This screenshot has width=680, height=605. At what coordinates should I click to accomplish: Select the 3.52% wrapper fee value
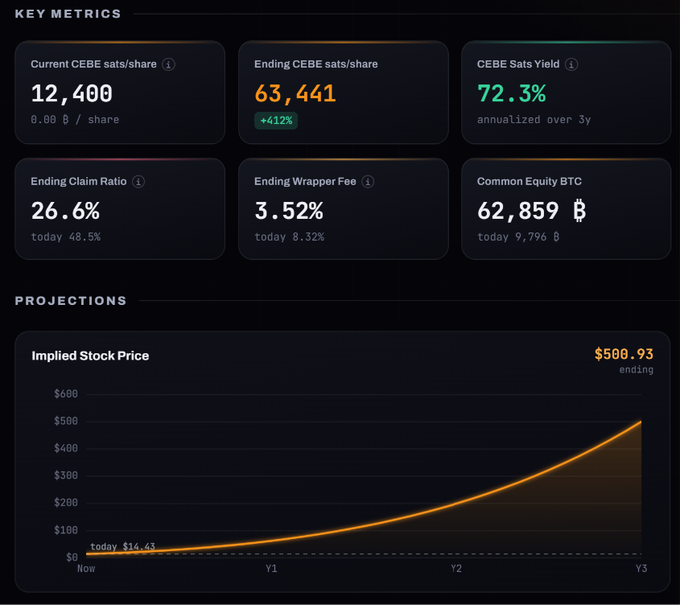289,211
